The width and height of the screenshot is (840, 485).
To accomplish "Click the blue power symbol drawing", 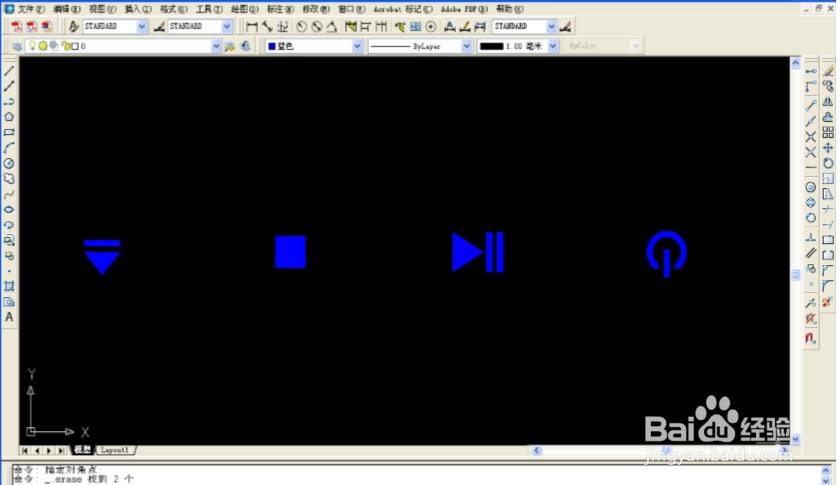I will pyautogui.click(x=667, y=254).
